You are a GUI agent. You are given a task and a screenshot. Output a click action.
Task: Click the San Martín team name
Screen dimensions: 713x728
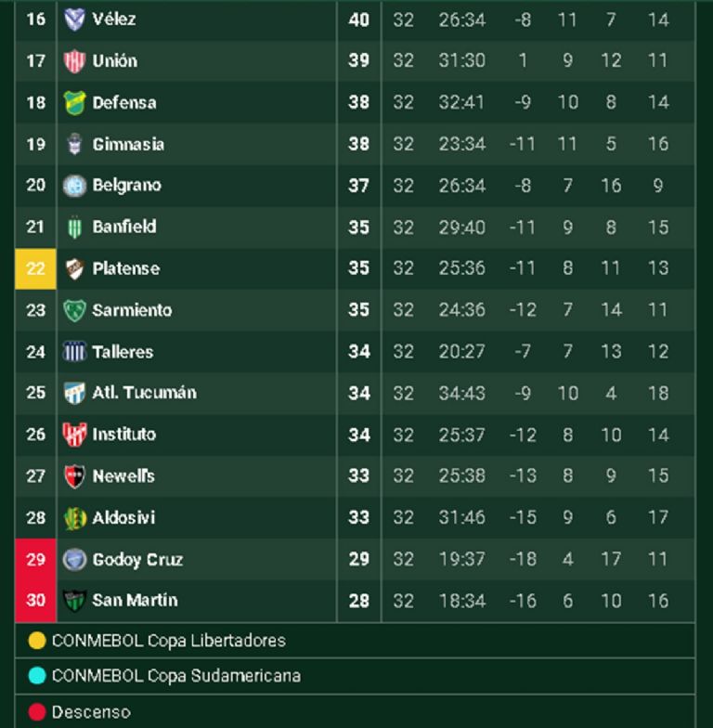pyautogui.click(x=135, y=601)
